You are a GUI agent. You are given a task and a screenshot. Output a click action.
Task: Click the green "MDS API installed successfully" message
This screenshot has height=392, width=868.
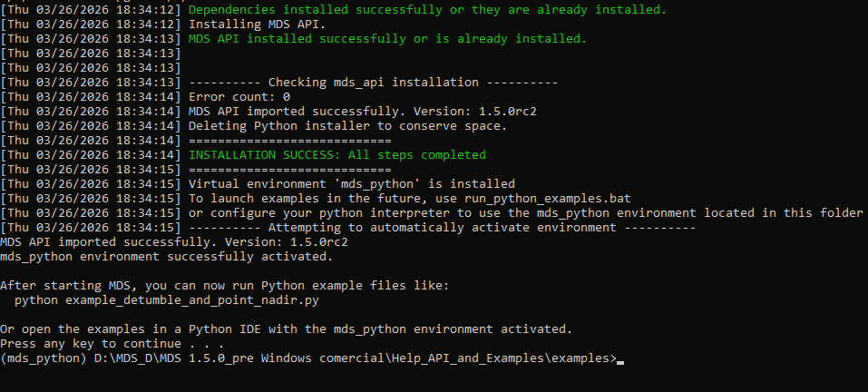pos(387,39)
